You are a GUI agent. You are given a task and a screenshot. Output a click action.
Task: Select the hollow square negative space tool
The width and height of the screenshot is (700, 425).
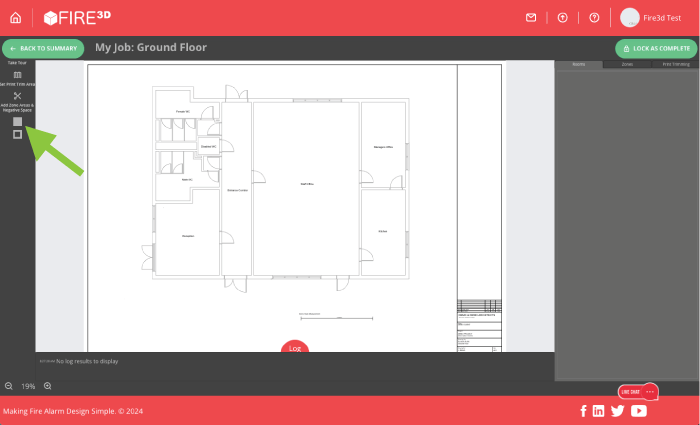(17, 134)
